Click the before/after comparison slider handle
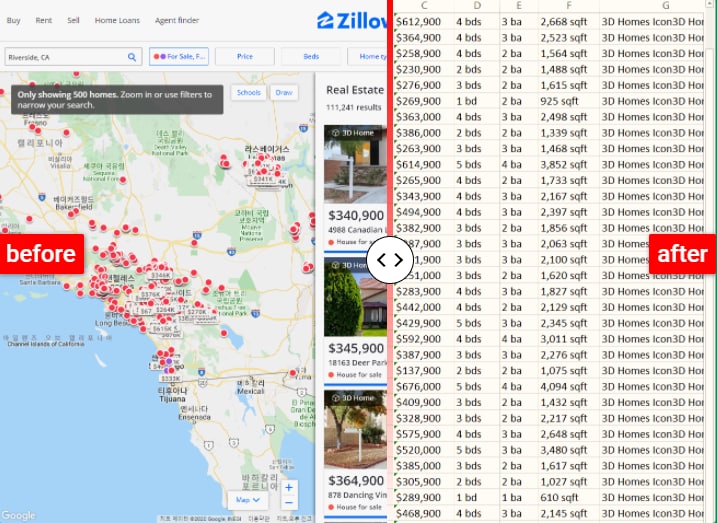This screenshot has height=523, width=717. (x=390, y=260)
